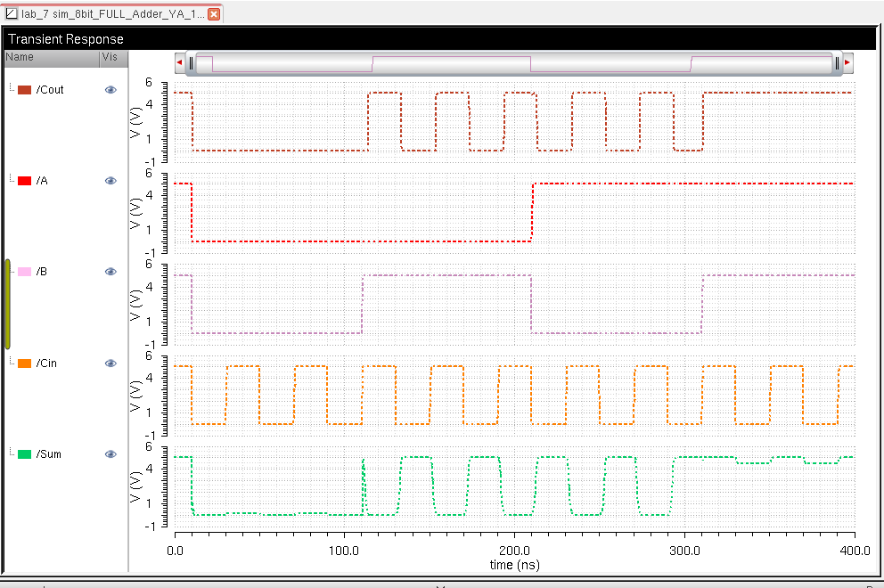Hide the /Cin waveform
Viewport: 884px width, 588px height.
tap(110, 363)
